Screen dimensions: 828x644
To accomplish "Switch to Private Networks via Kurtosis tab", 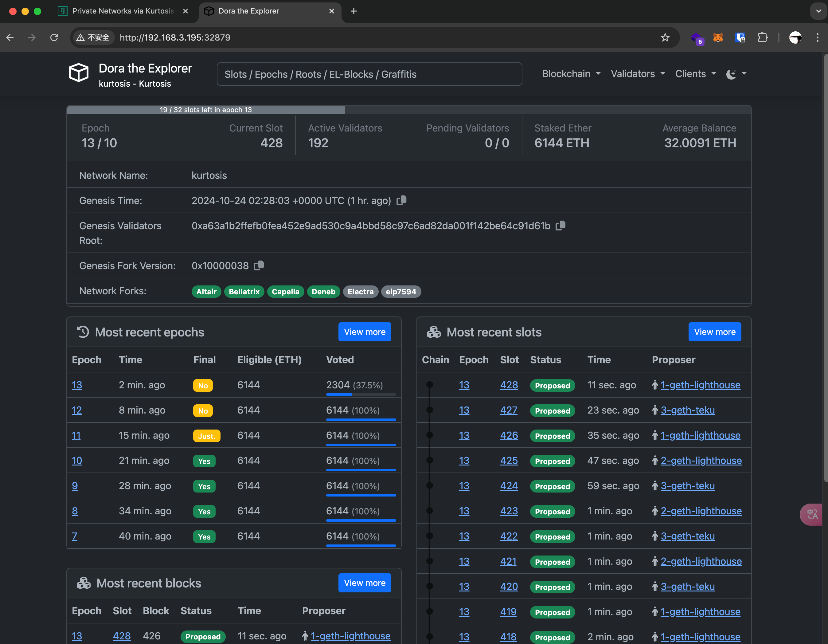I will 123,11.
